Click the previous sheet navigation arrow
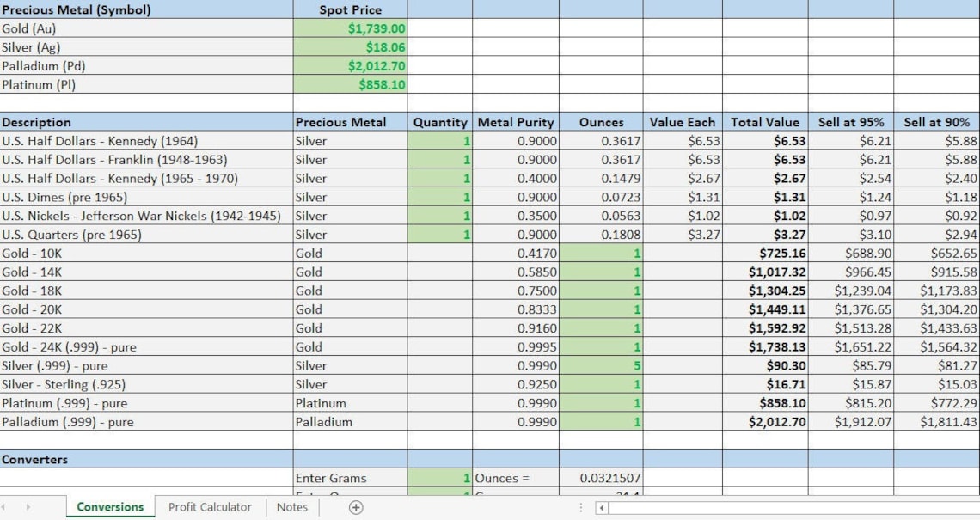Screen dimensions: 980x520 pyautogui.click(x=3, y=507)
